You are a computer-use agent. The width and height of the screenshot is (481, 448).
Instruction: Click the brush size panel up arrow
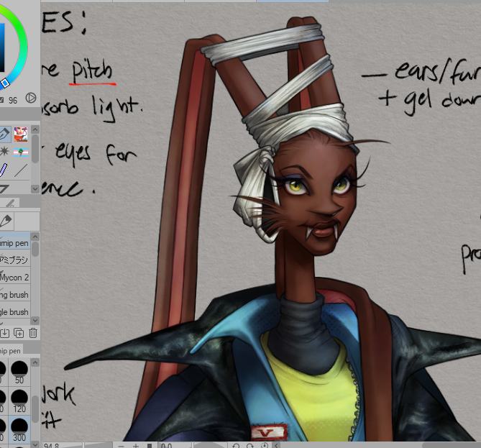tap(35, 362)
